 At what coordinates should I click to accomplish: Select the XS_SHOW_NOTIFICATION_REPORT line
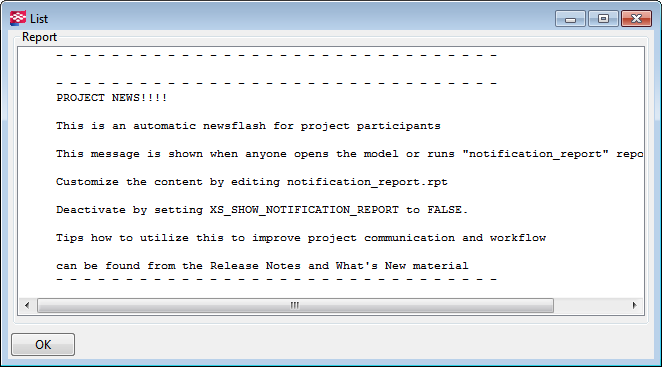[262, 210]
